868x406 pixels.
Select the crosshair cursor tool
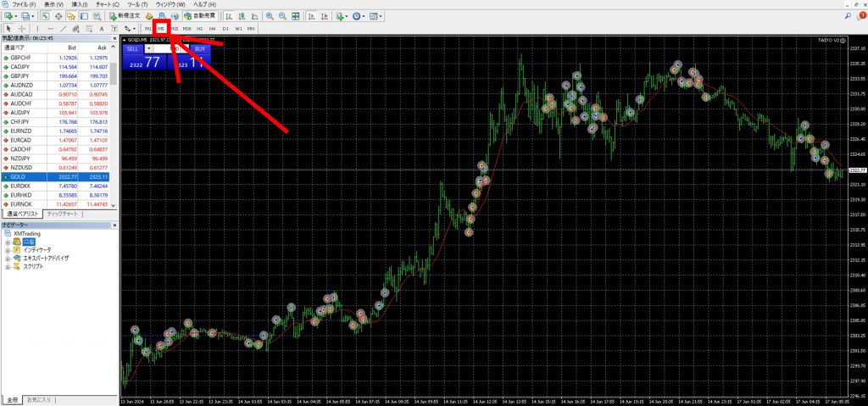click(x=20, y=29)
